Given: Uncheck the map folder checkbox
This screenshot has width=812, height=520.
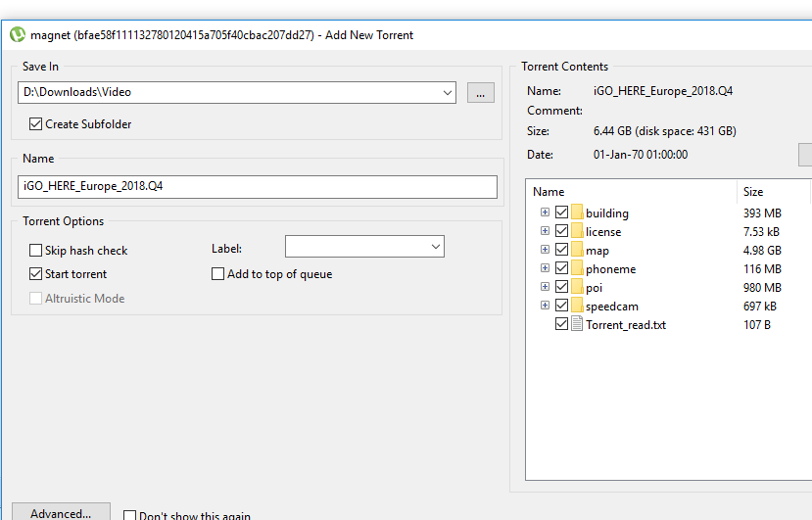Looking at the screenshot, I should click(562, 249).
